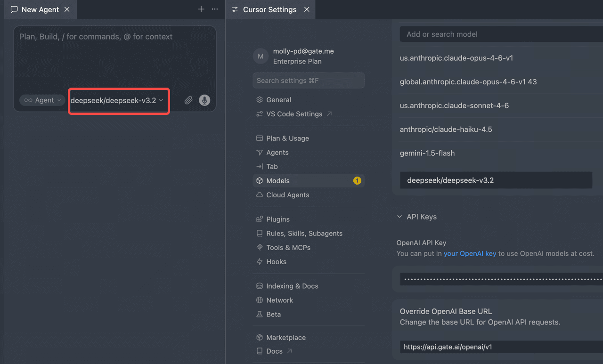Select anthropic/claude-haiku-4.5 model row
This screenshot has height=364, width=603.
click(501, 129)
